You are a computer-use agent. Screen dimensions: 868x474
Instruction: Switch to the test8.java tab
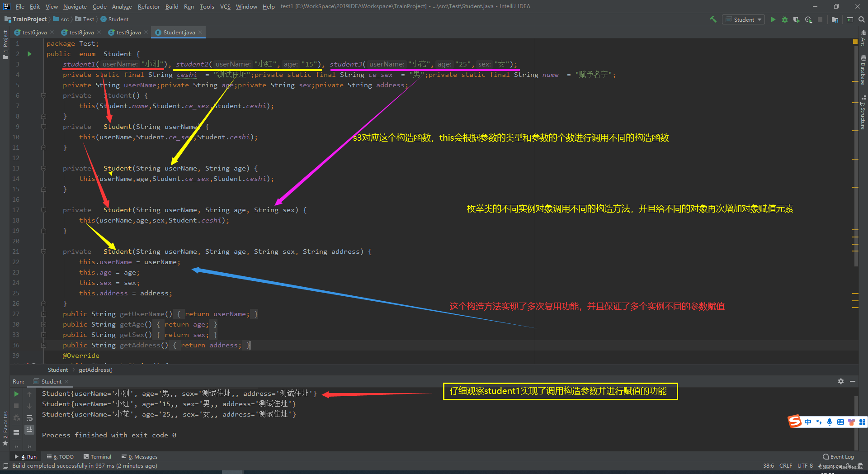point(81,33)
